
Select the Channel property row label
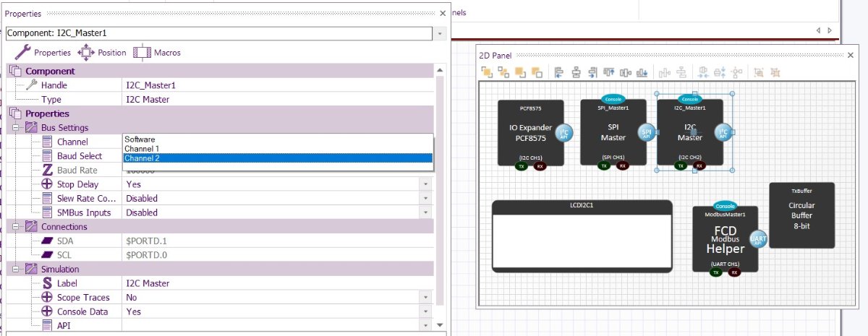point(72,142)
